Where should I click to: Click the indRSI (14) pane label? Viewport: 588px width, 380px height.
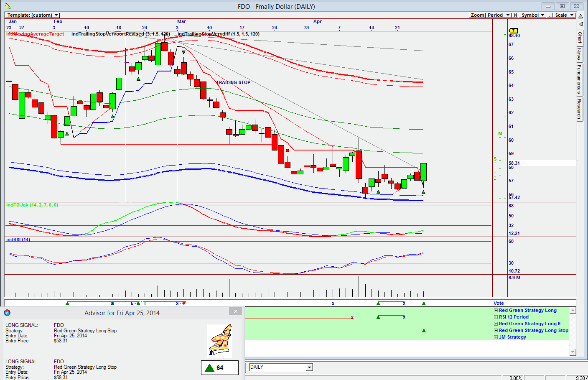click(x=18, y=240)
